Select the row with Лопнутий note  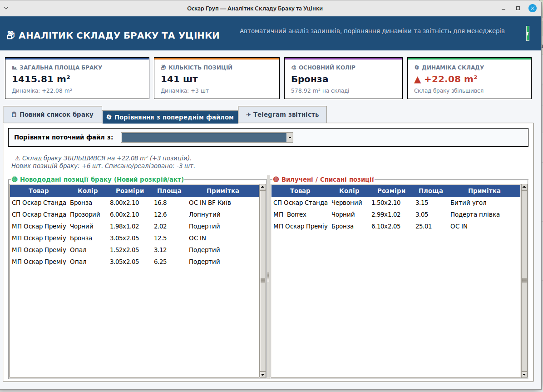134,214
